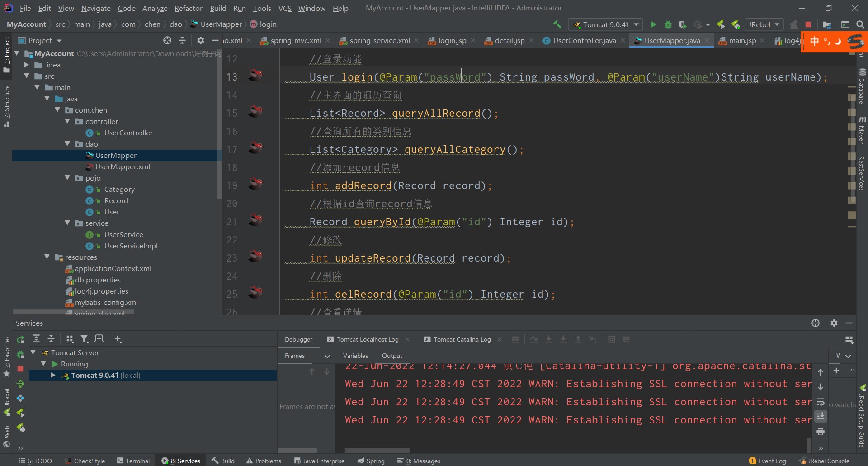Click the Run with Coverage shield icon
Screen dimensions: 868x466
click(683, 24)
